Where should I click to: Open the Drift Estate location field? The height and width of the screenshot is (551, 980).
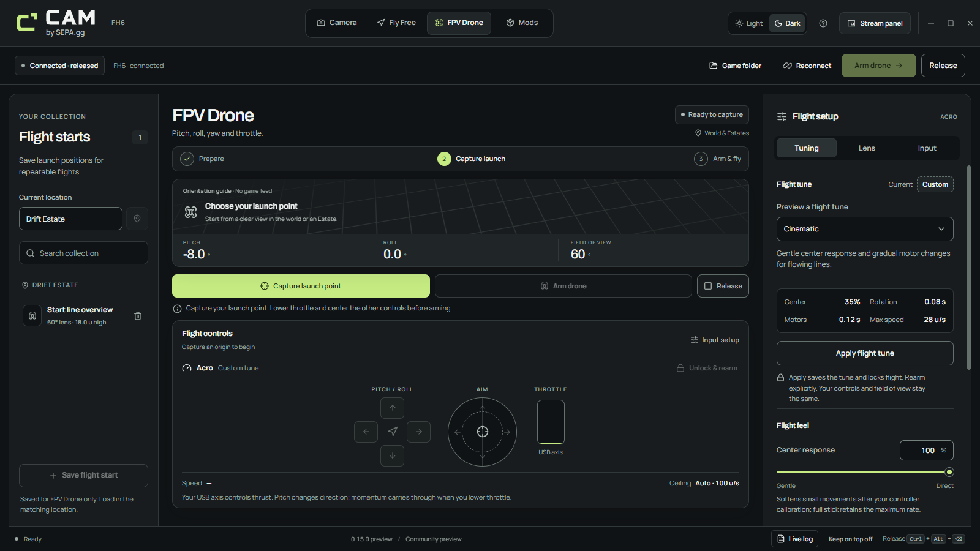(x=70, y=219)
